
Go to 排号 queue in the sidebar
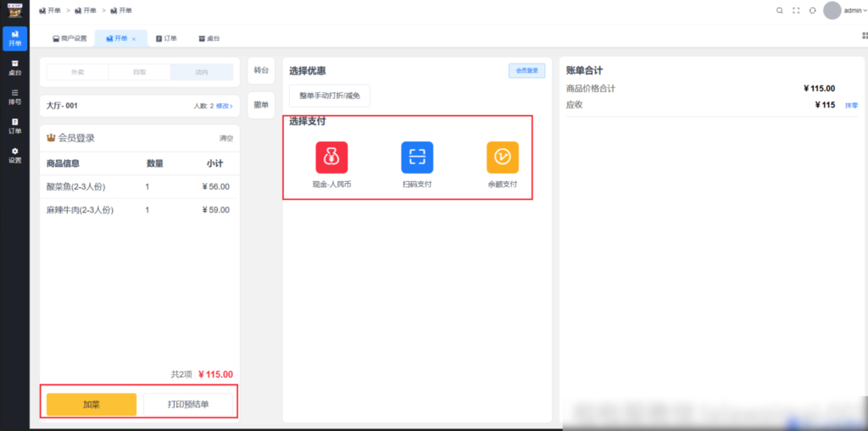tap(14, 97)
